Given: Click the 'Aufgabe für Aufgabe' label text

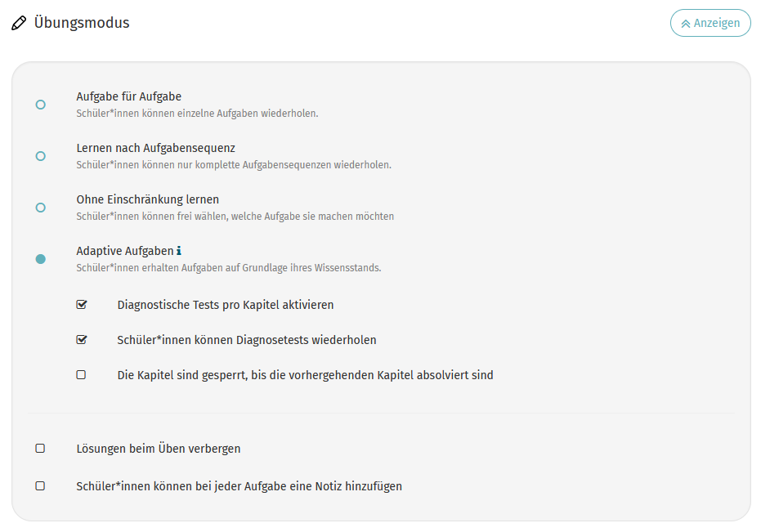Looking at the screenshot, I should tap(128, 96).
